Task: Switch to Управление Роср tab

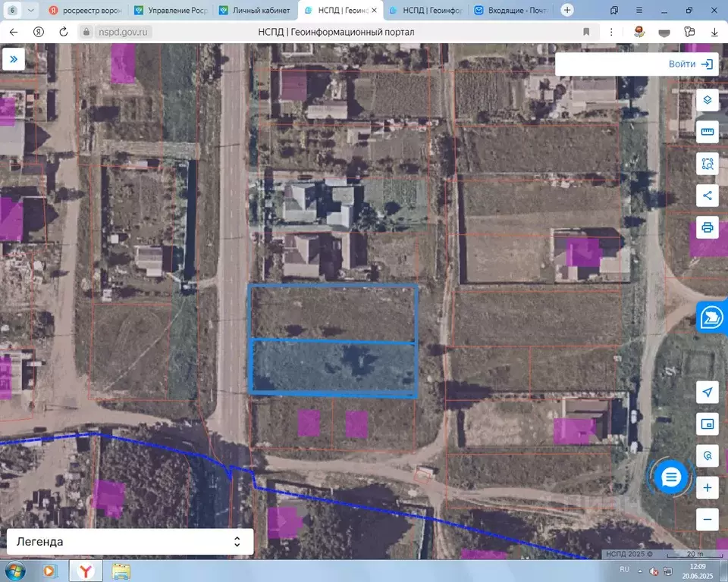Action: point(171,10)
